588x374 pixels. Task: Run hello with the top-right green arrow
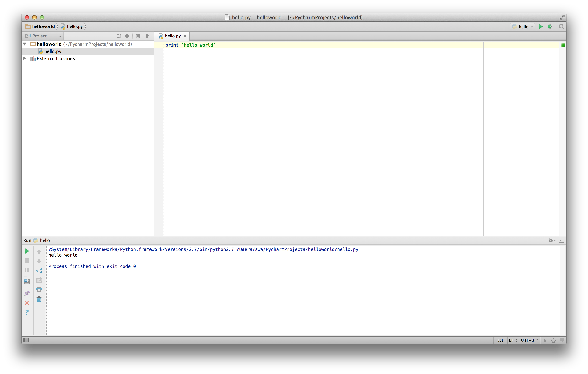(541, 27)
